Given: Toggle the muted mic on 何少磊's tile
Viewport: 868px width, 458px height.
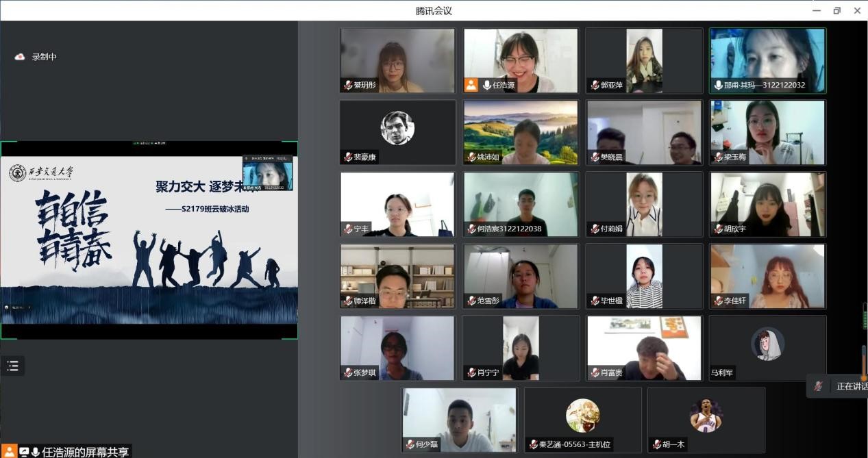Looking at the screenshot, I should [x=410, y=444].
